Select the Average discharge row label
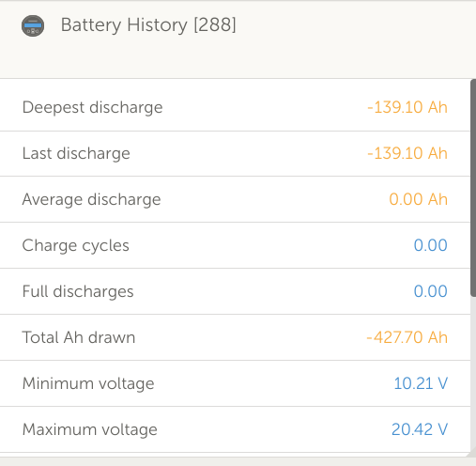The width and height of the screenshot is (476, 466). [91, 199]
